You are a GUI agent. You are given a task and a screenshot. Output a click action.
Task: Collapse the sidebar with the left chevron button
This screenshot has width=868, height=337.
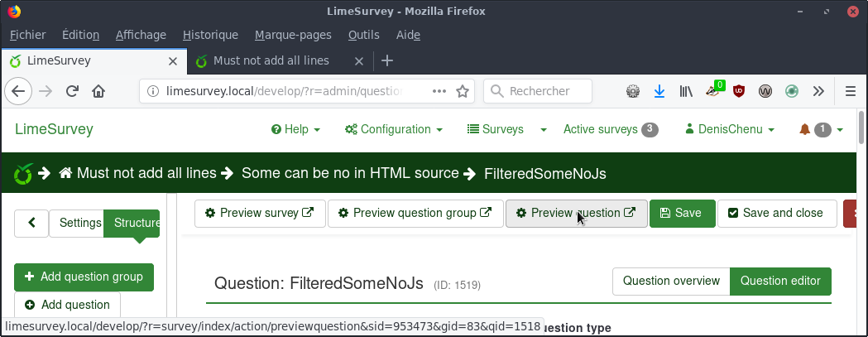click(31, 223)
